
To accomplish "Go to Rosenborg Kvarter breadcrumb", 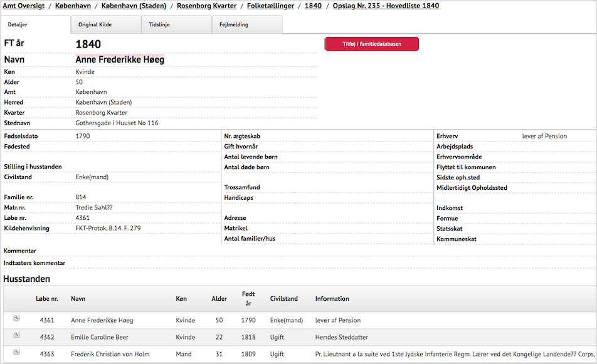I will click(x=206, y=6).
